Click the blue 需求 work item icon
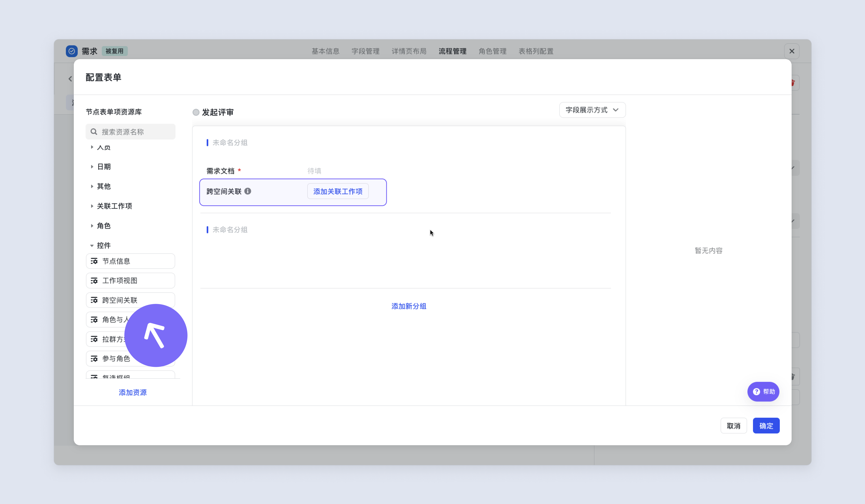 pos(71,51)
